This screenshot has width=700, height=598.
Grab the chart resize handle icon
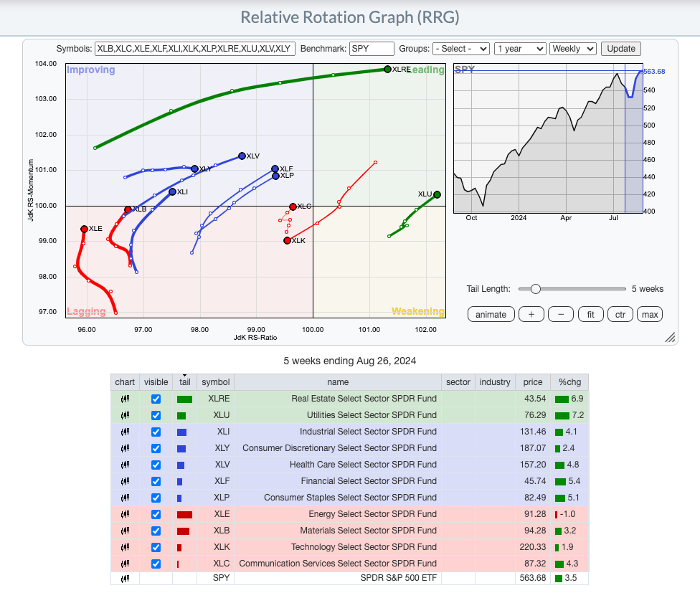670,338
